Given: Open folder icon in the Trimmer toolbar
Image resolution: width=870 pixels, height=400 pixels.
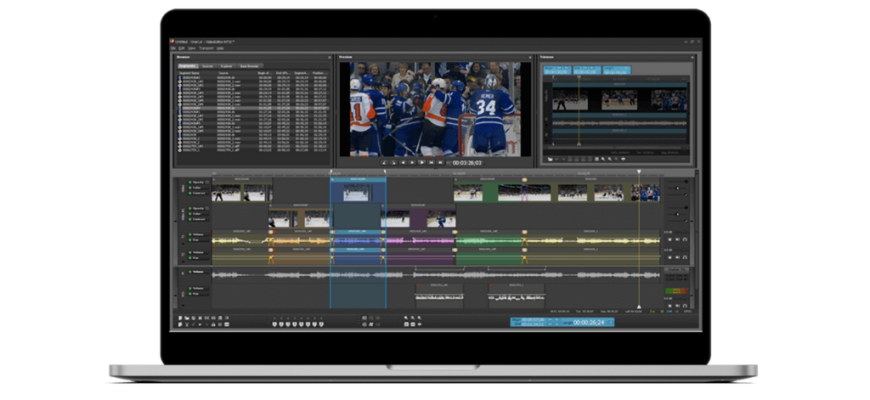Looking at the screenshot, I should coord(550,159).
